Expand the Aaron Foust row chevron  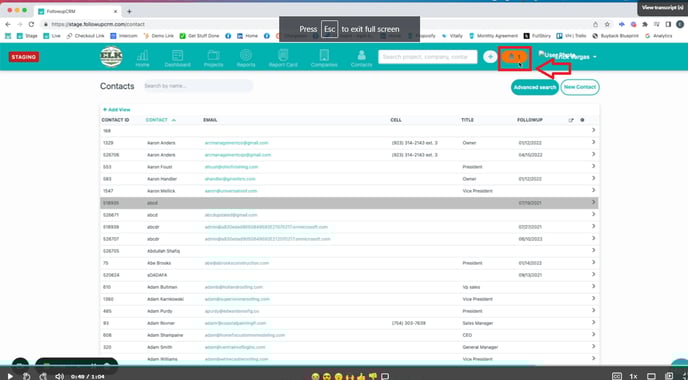point(593,166)
